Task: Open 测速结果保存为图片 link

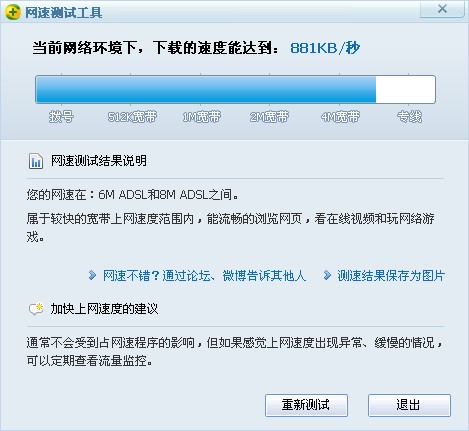Action: point(391,276)
